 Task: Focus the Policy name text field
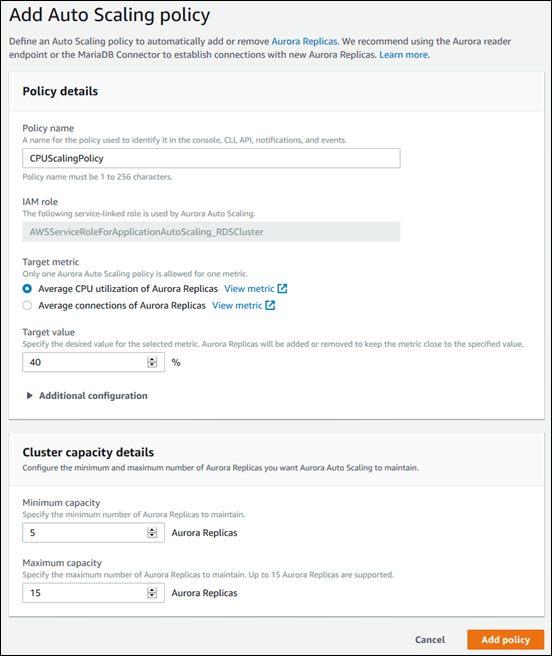(x=211, y=158)
